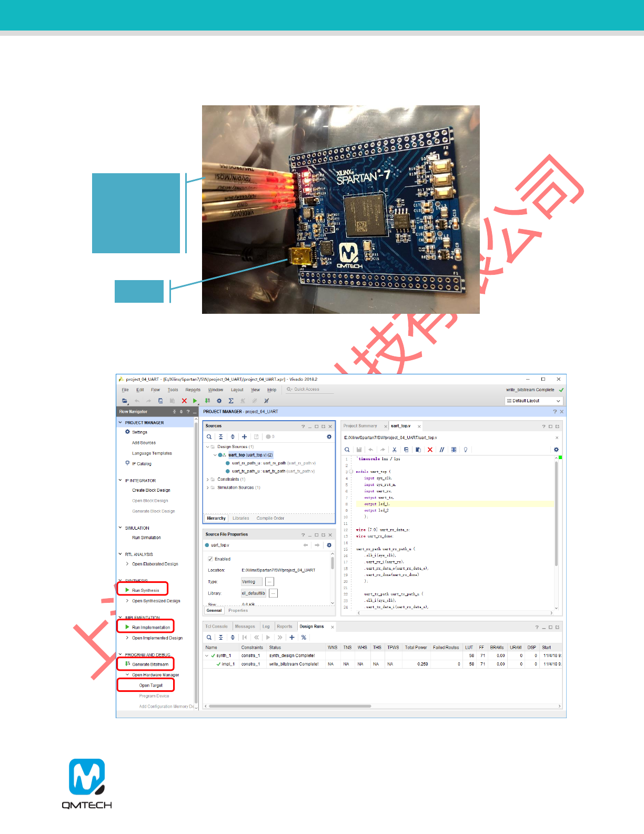Screen dimensions: 644x834
Task: Open Settings gear in main toolbar
Action: click(x=219, y=401)
